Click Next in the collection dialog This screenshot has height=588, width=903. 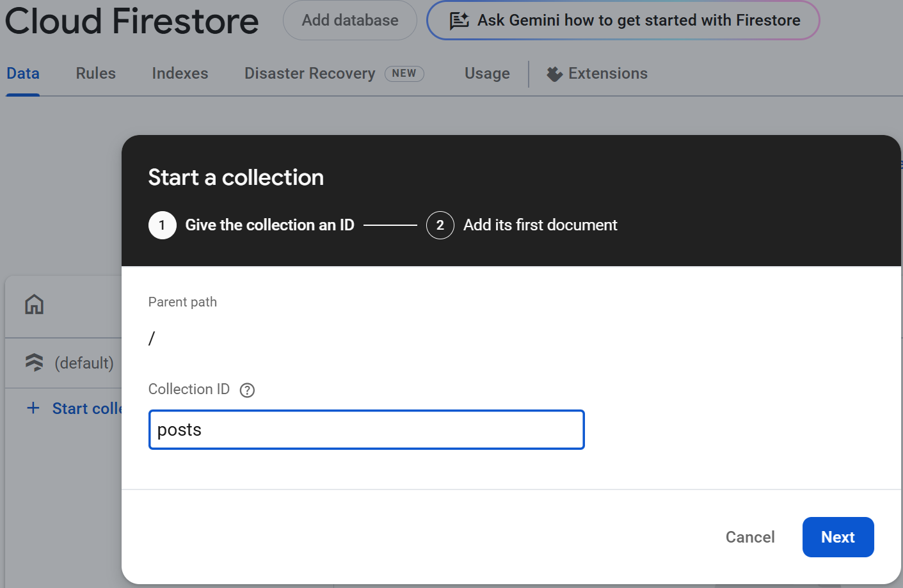838,537
